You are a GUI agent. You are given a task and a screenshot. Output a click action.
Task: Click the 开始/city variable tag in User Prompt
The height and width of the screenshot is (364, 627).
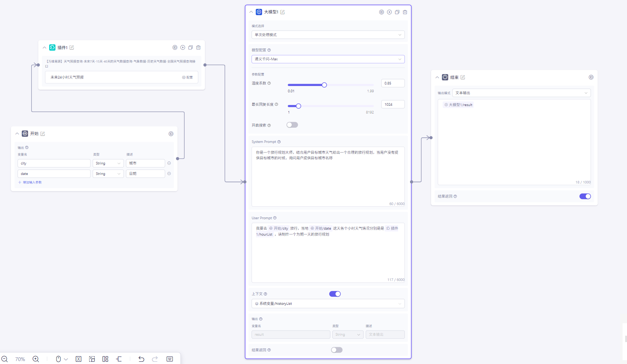279,229
